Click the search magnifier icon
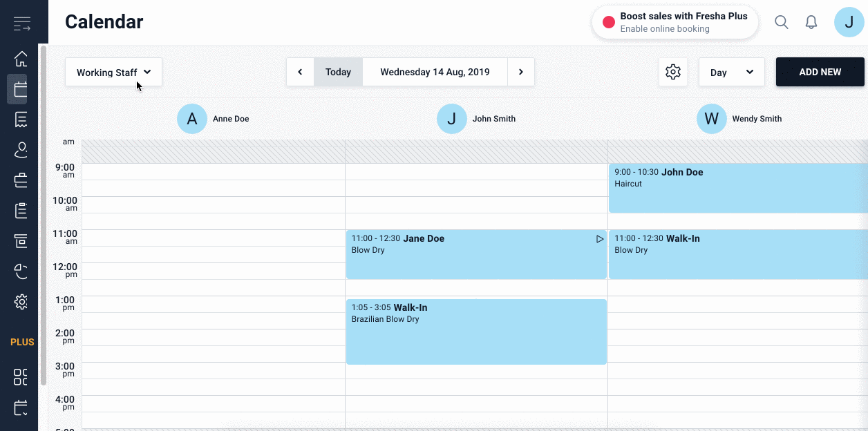The image size is (868, 431). tap(782, 22)
